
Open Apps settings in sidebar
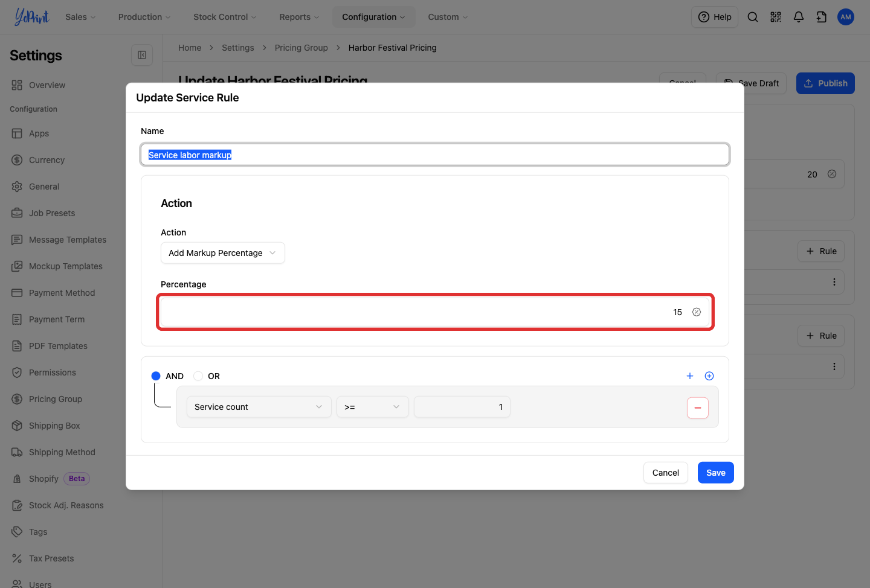tap(39, 133)
